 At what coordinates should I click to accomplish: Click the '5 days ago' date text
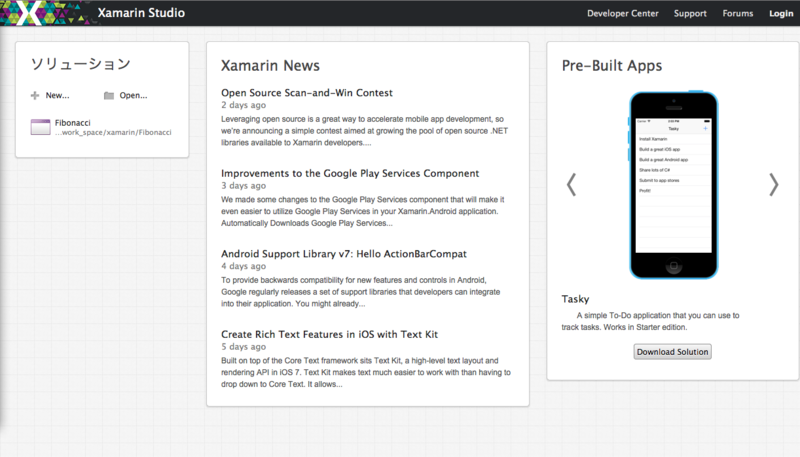click(x=243, y=347)
